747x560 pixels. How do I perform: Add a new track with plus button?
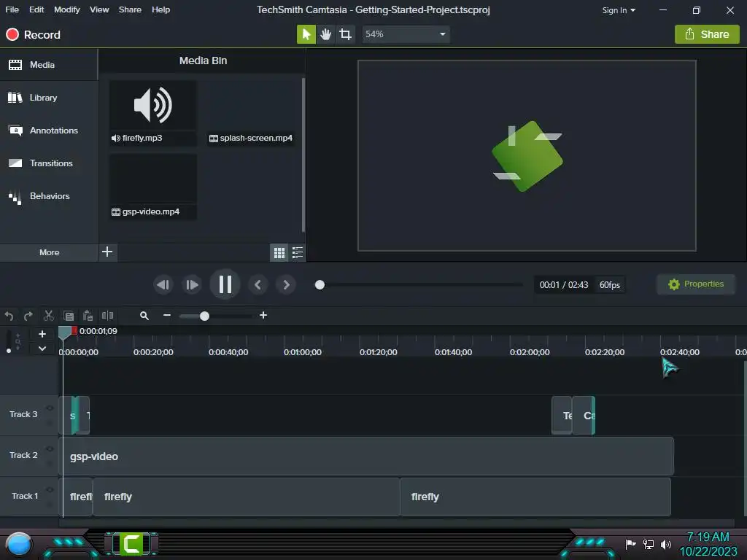tap(42, 334)
